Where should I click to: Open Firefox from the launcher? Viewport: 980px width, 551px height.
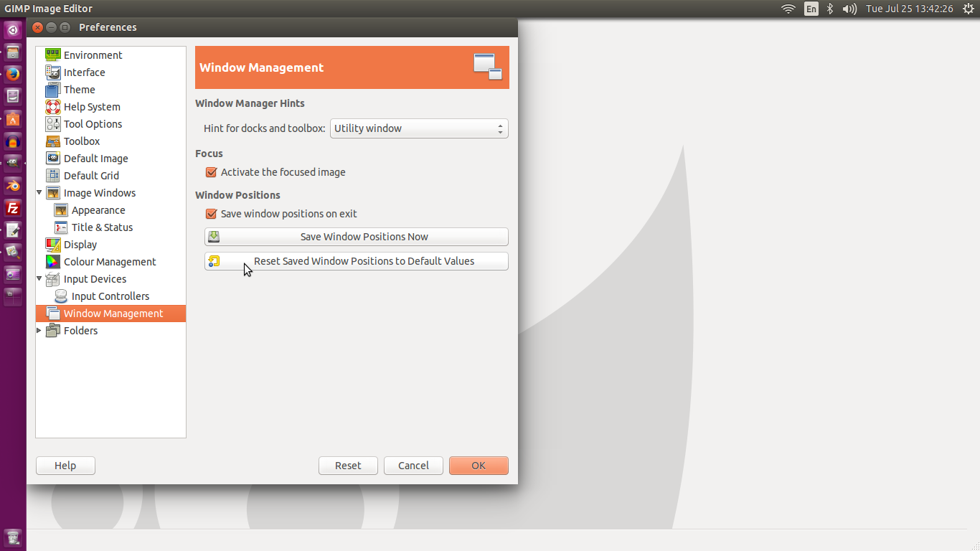click(13, 74)
